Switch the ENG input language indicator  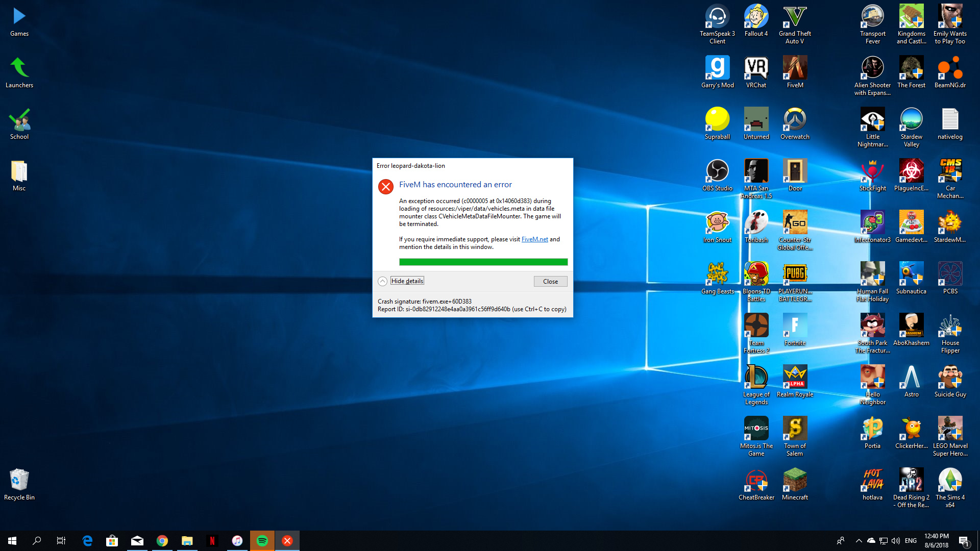911,541
